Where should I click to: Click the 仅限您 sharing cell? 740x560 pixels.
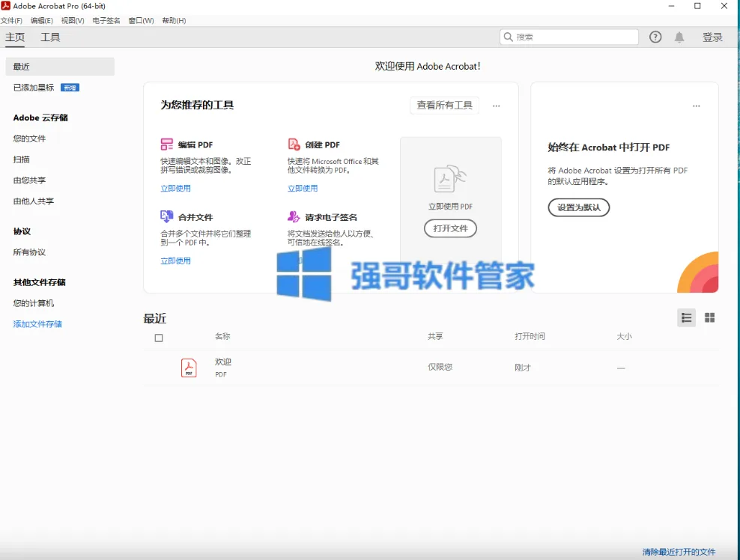tap(440, 367)
